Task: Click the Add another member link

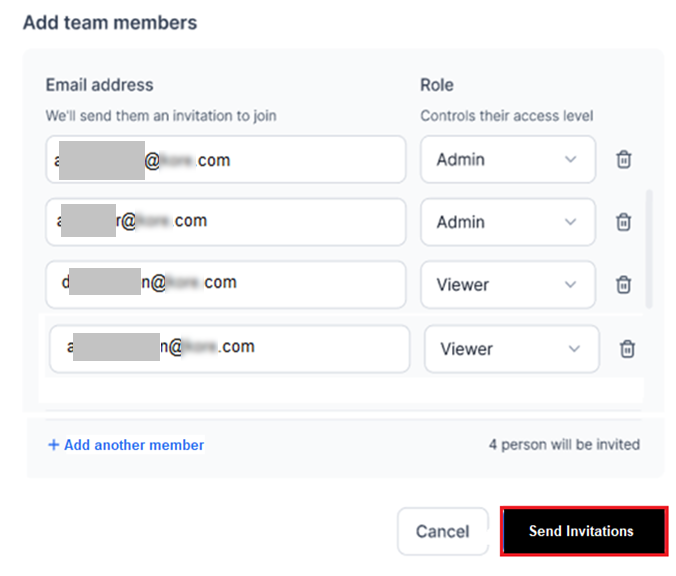Action: click(126, 445)
